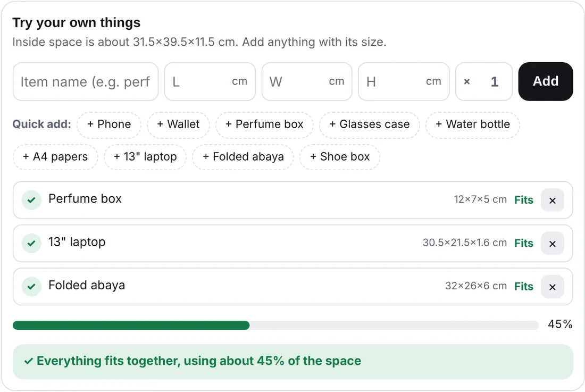The width and height of the screenshot is (585, 392).
Task: Quick add a Folded abaya chip
Action: point(243,157)
